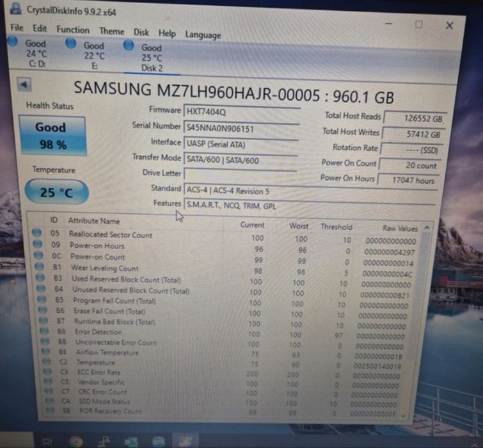The image size is (483, 448).
Task: Click status icon of Power-on Hours row
Action: coord(38,244)
